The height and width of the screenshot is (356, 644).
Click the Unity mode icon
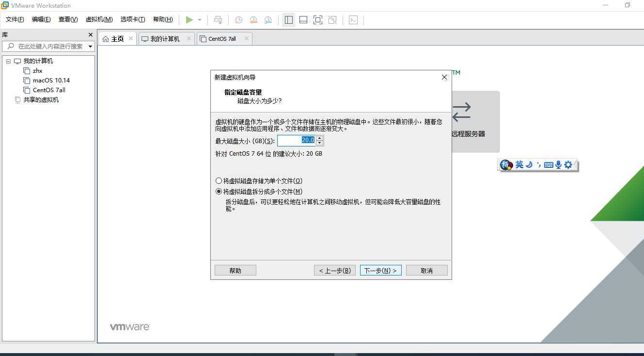pyautogui.click(x=332, y=20)
